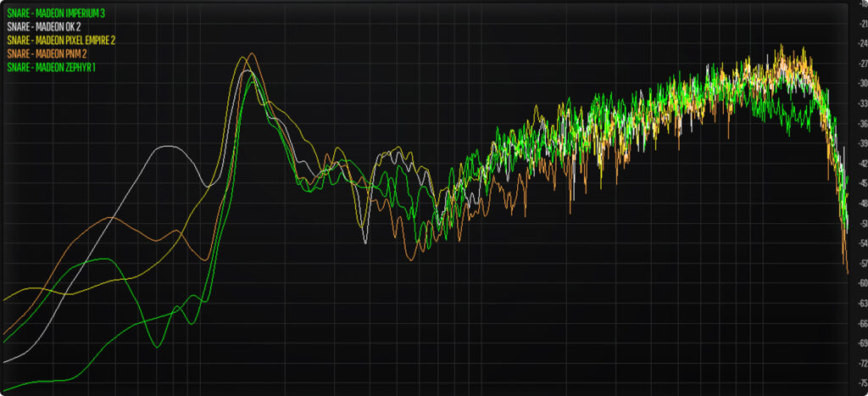Click the -69 dB scale label

click(860, 343)
